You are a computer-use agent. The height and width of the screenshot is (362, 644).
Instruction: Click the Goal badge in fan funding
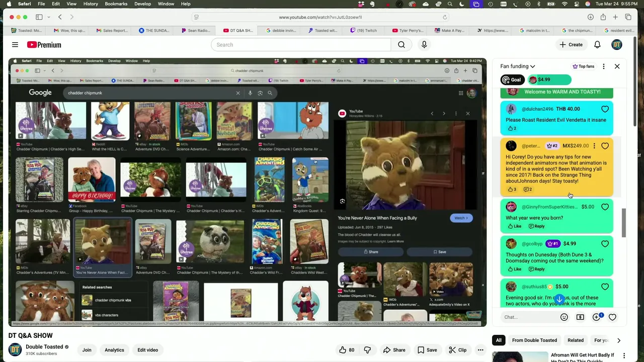[512, 79]
